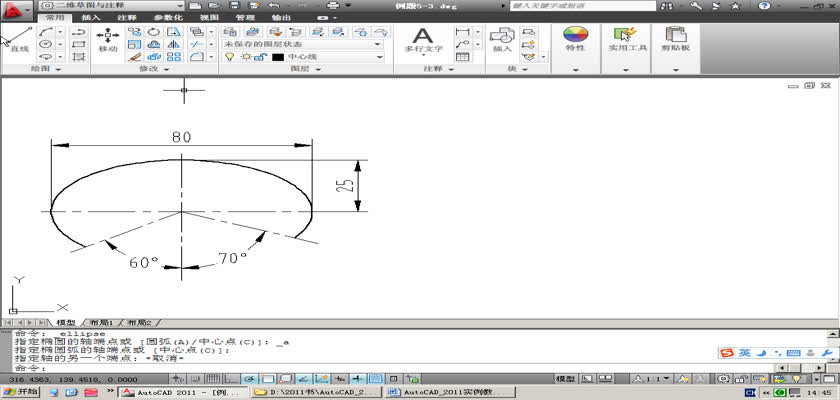Select the Hatch draw tool
The height and width of the screenshot is (400, 840).
point(79,57)
